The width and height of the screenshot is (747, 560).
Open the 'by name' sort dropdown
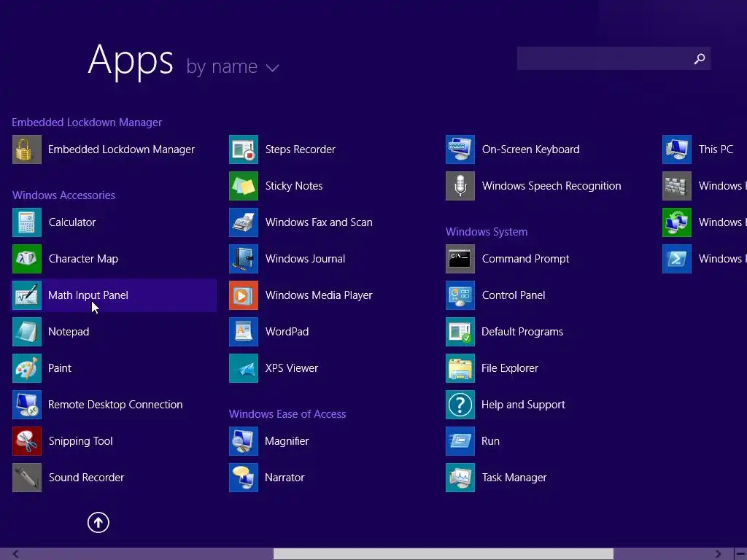pos(232,66)
